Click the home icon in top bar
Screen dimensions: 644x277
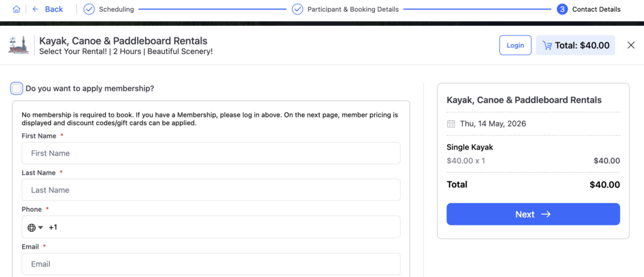point(16,9)
